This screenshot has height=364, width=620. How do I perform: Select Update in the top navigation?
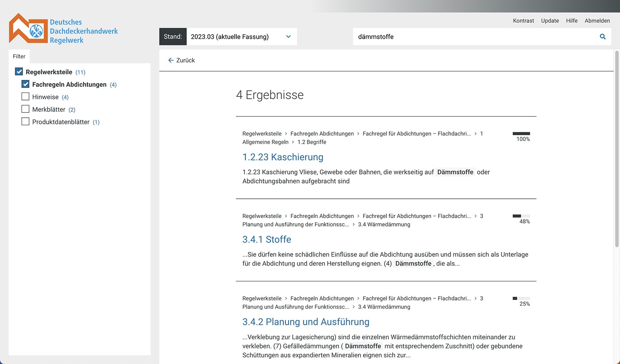[550, 21]
